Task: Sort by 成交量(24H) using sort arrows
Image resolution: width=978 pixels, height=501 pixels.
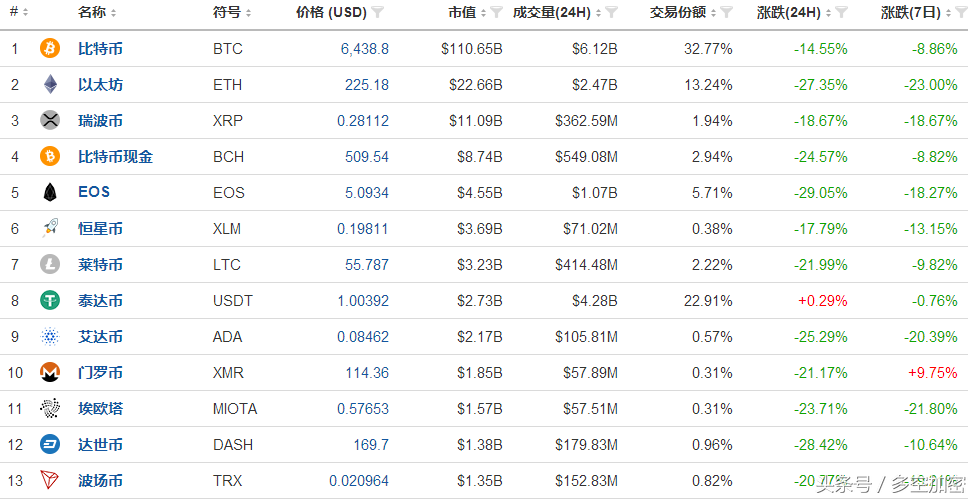Action: pos(598,12)
